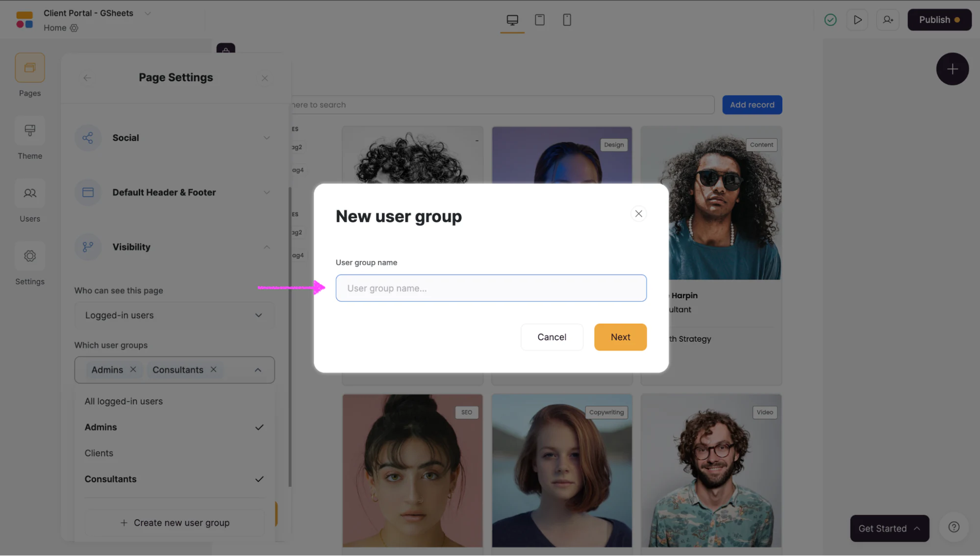Click the Add record button

coord(752,105)
